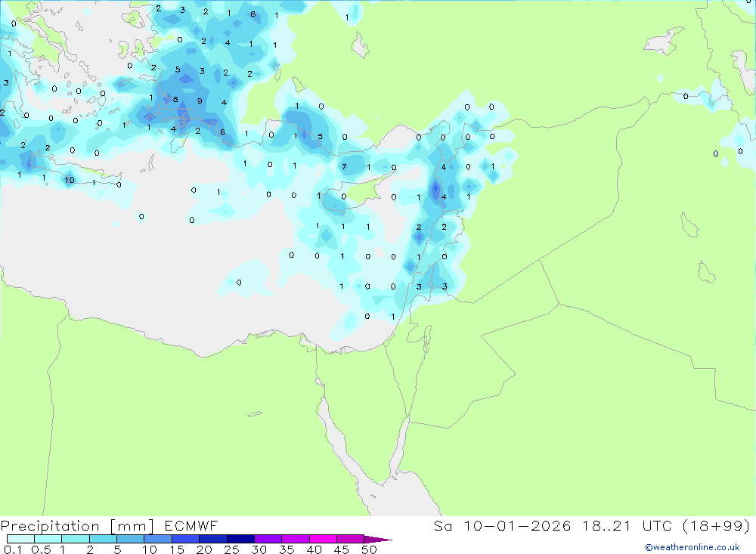Click the 1–2 mm legend swatch
756x554 pixels.
click(x=76, y=539)
